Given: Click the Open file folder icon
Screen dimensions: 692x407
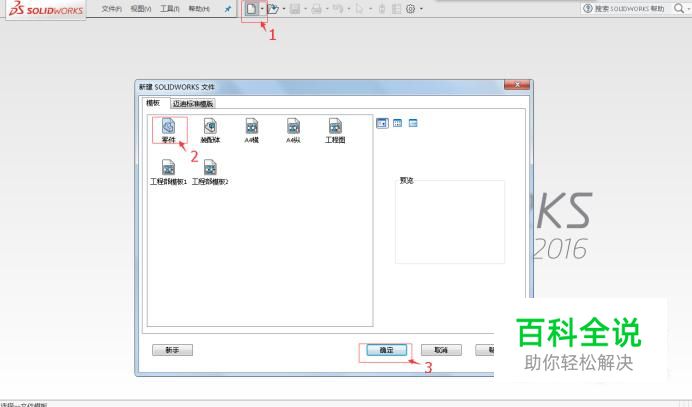Looking at the screenshot, I should (x=273, y=8).
